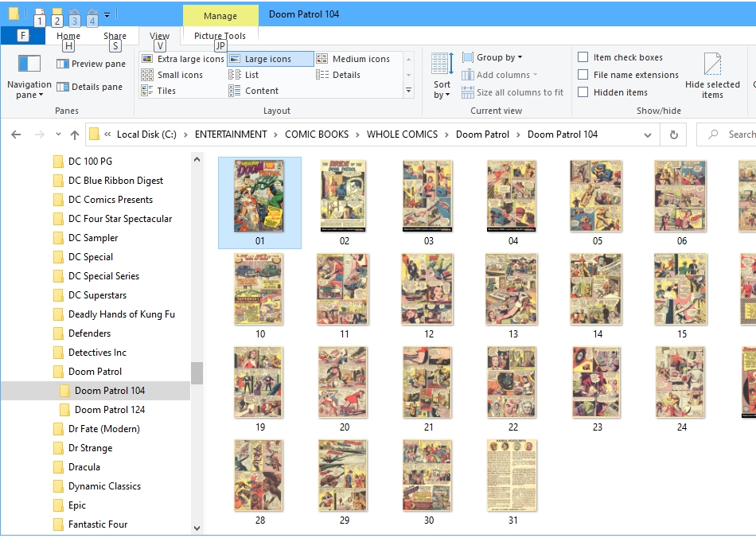Enable File name extensions option
This screenshot has width=756, height=538.
click(x=583, y=75)
